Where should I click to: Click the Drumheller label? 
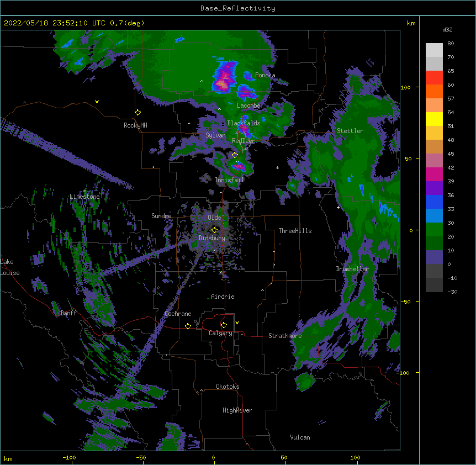pos(352,269)
